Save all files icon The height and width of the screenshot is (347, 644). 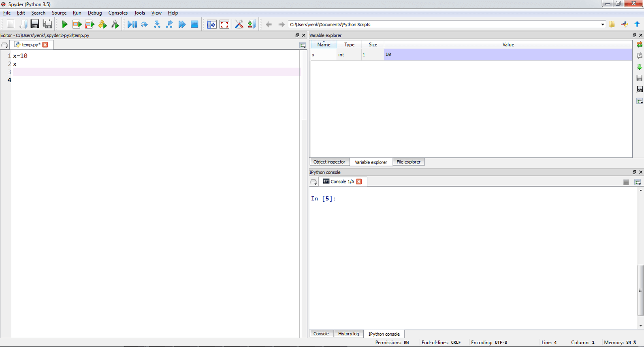47,24
